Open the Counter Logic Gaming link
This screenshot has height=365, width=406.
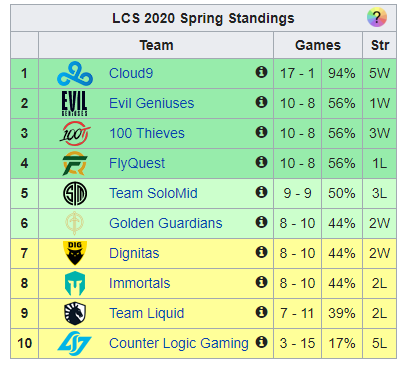(x=179, y=343)
